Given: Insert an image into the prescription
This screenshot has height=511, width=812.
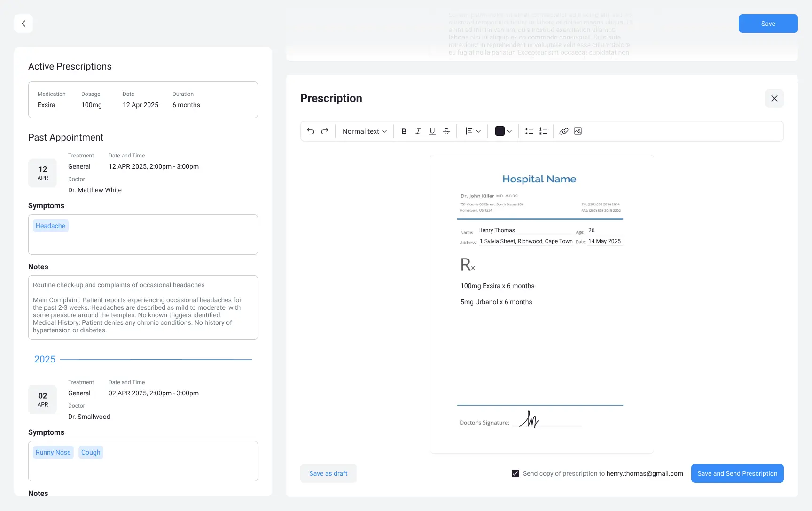Looking at the screenshot, I should 578,131.
